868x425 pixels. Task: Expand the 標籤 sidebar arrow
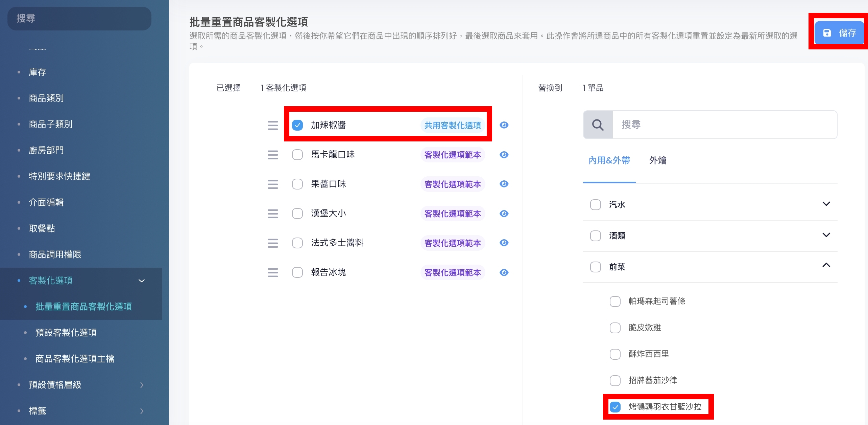142,411
